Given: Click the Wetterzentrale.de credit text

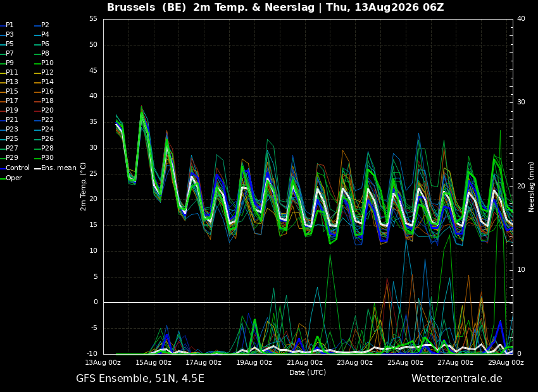Looking at the screenshot, I should coord(457,379).
